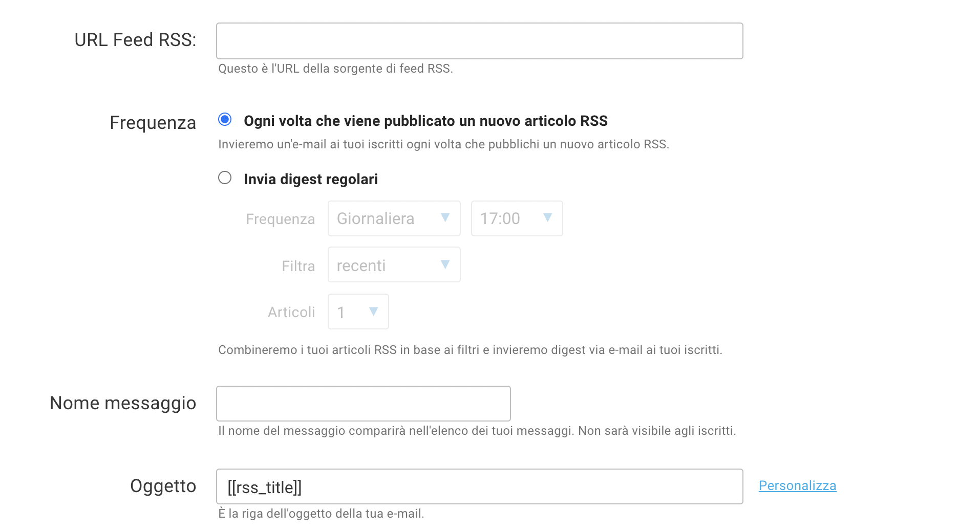Open the 'recenti' filter dropdown
The height and width of the screenshot is (532, 980).
click(x=394, y=264)
